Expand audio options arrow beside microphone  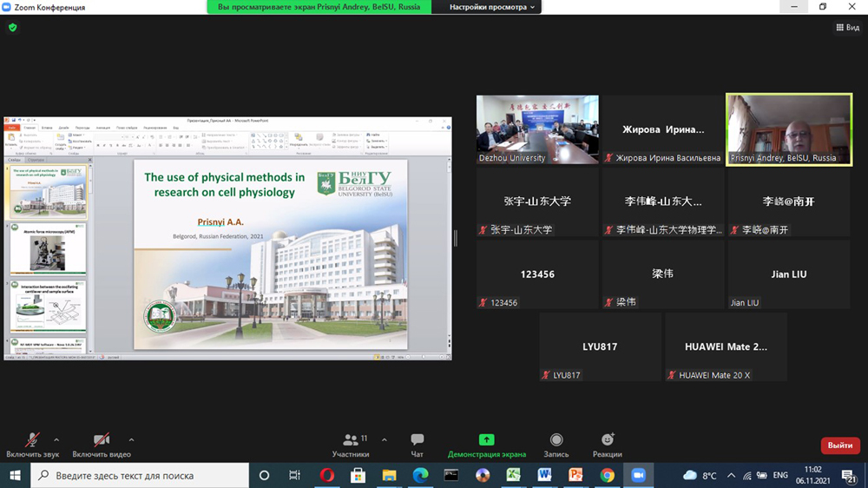(56, 440)
